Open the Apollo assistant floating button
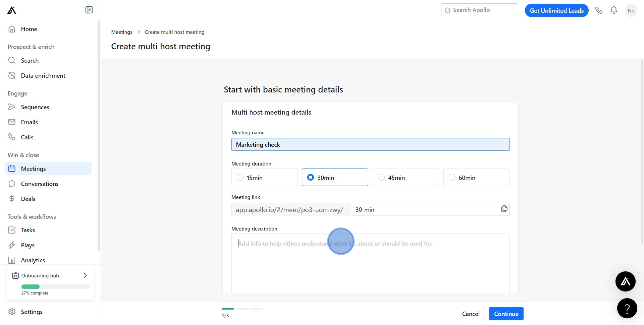This screenshot has width=644, height=325. pyautogui.click(x=625, y=281)
